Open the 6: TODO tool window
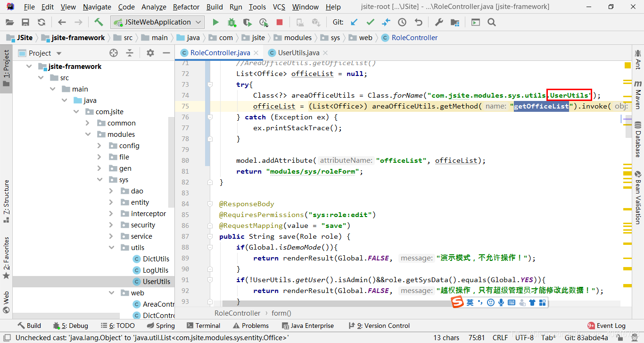Image resolution: width=644 pixels, height=343 pixels. tap(117, 326)
